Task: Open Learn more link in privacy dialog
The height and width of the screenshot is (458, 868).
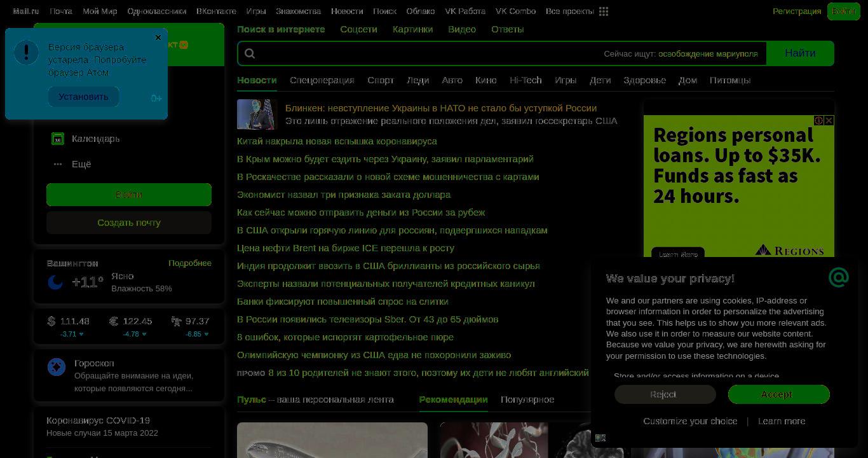Action: pyautogui.click(x=782, y=421)
